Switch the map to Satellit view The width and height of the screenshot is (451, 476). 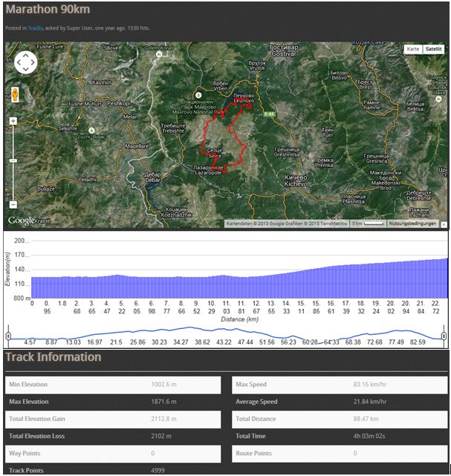click(433, 49)
